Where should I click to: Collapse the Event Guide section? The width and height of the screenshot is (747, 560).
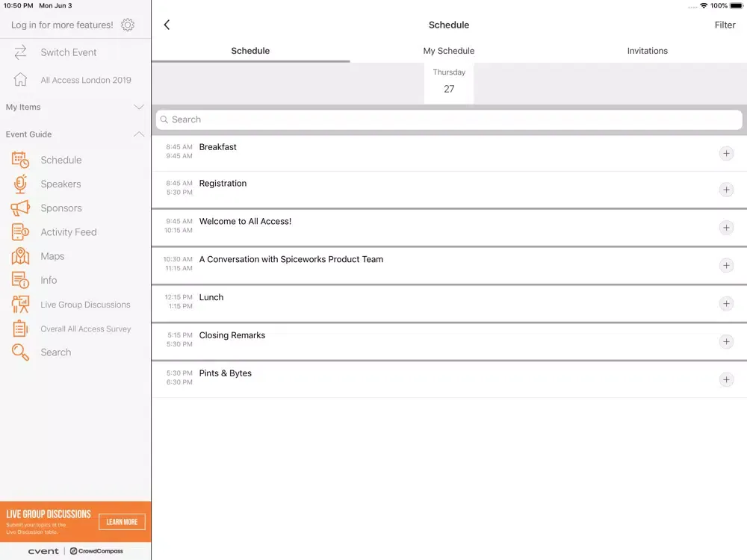pyautogui.click(x=138, y=134)
